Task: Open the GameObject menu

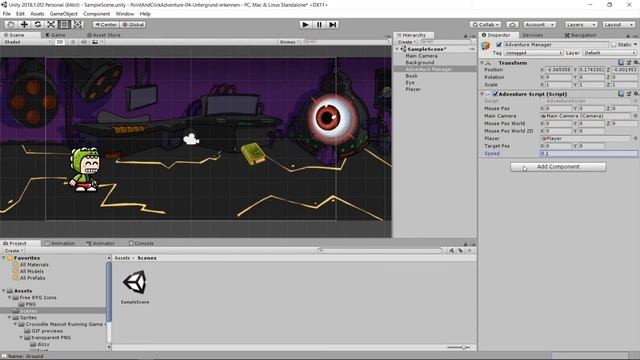Action: pos(63,13)
